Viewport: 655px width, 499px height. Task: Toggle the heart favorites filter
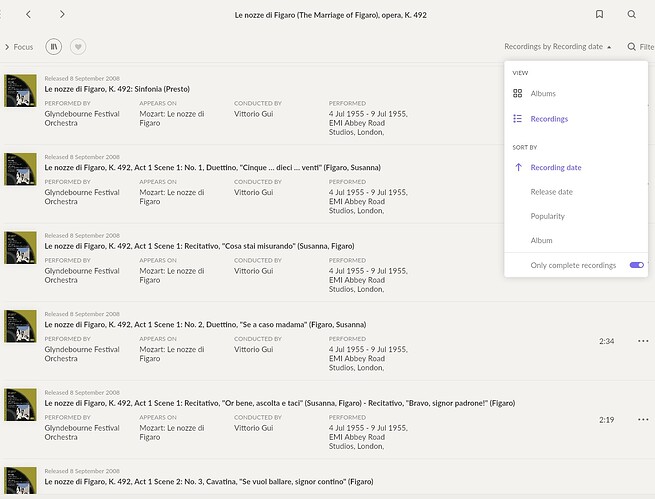point(77,47)
